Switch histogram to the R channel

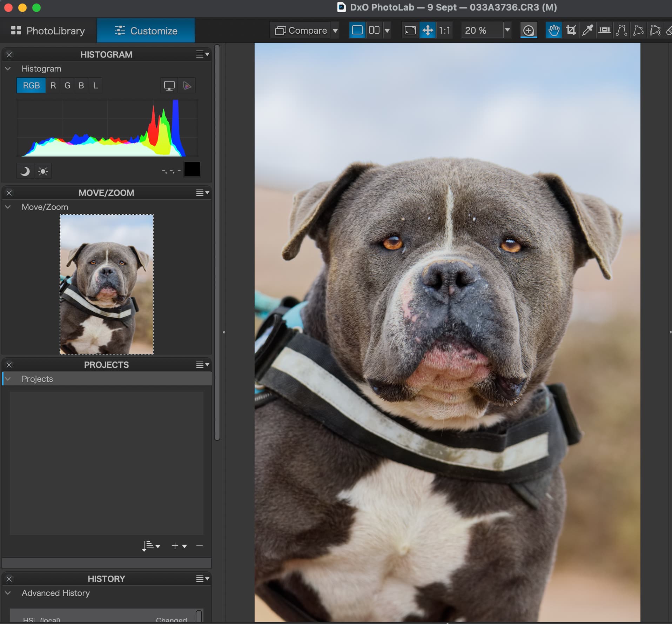[53, 86]
